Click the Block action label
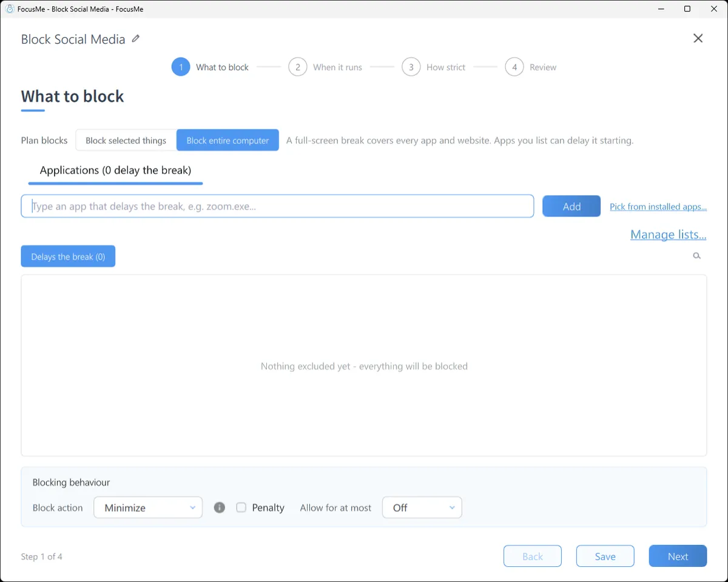Viewport: 728px width, 582px height. coord(58,508)
